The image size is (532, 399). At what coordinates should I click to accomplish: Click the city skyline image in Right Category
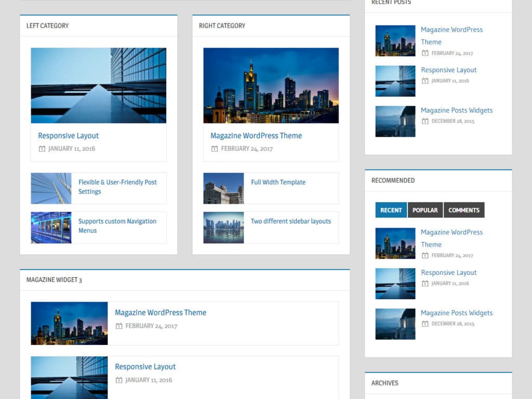tap(271, 86)
